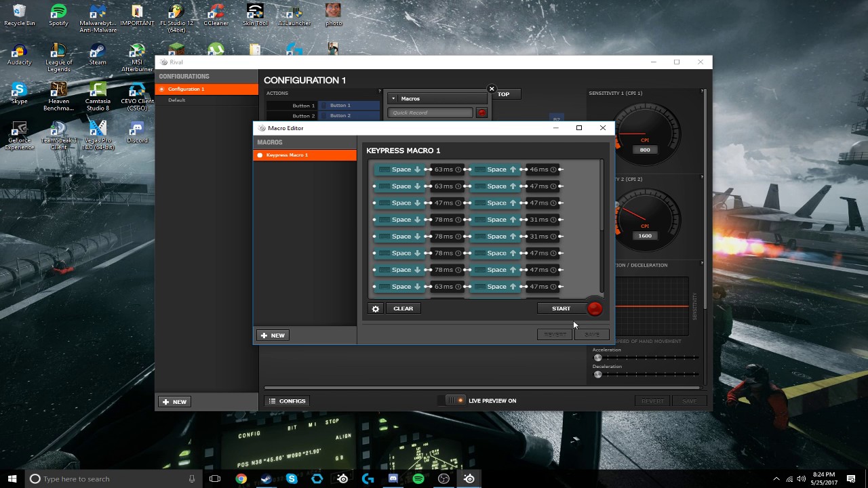Viewport: 868px width, 488px height.
Task: Open the CONFIGS list button
Action: (288, 401)
